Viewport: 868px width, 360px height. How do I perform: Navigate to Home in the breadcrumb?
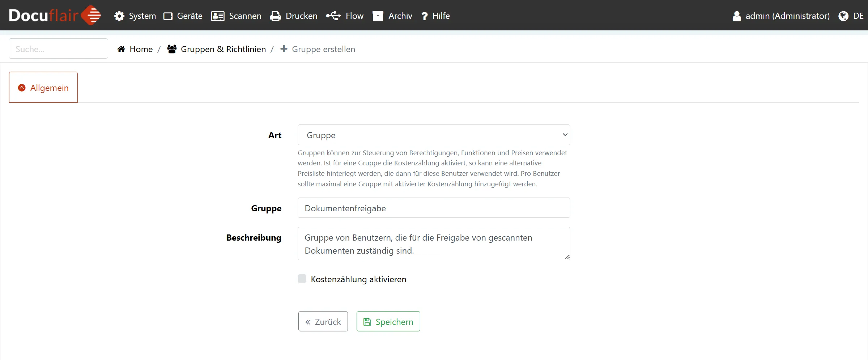tap(141, 49)
